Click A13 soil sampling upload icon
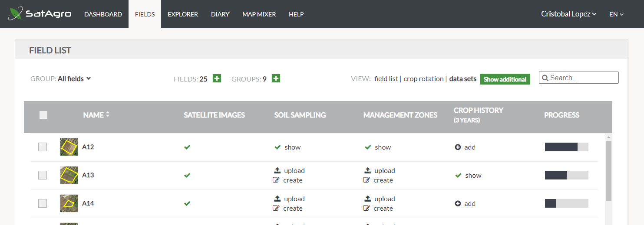644x225 pixels. click(277, 171)
